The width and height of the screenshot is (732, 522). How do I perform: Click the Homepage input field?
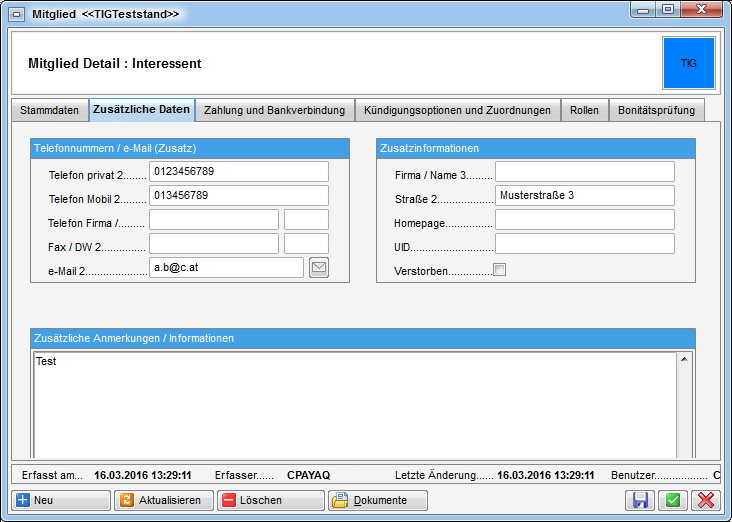585,219
